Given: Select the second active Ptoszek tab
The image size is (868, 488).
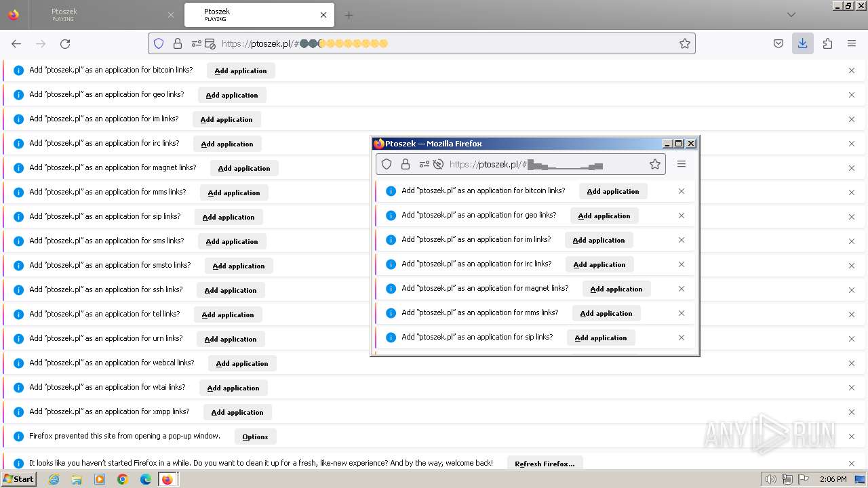Looking at the screenshot, I should [258, 15].
